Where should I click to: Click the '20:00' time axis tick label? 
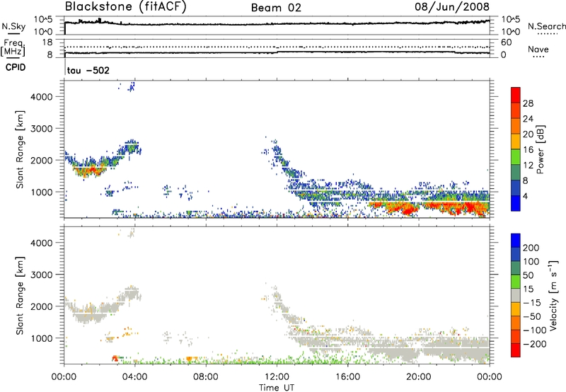(418, 377)
